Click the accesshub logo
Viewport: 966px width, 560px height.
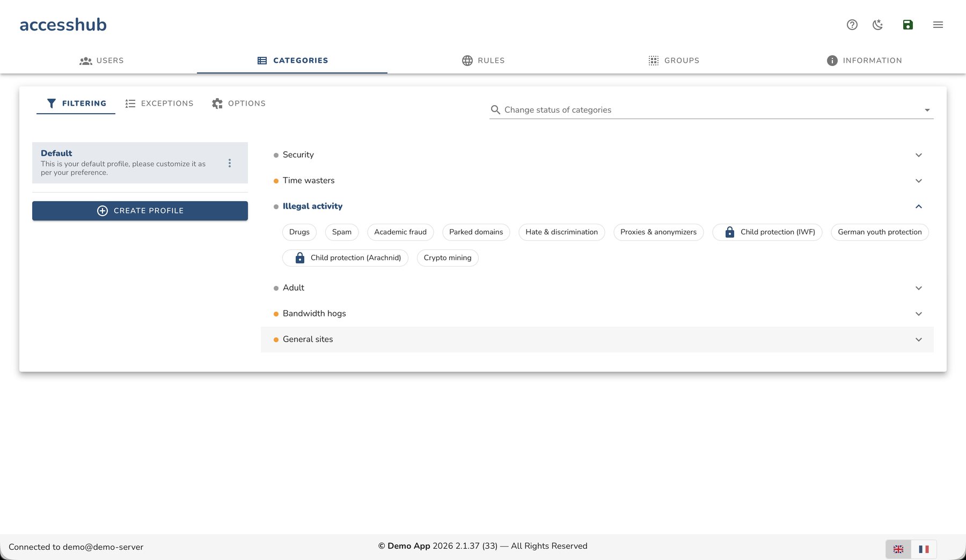(x=63, y=25)
